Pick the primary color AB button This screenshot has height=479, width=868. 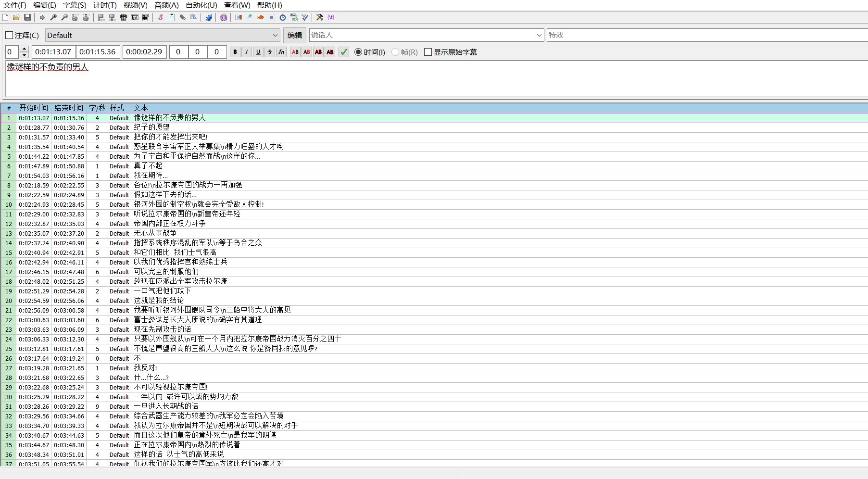[x=295, y=52]
